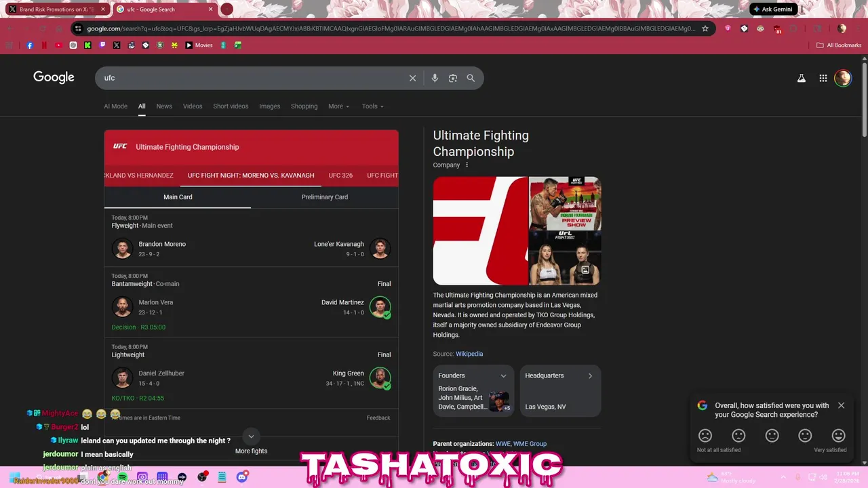Viewport: 868px width, 488px height.
Task: Switch to AI Mode tab
Action: coord(115,106)
